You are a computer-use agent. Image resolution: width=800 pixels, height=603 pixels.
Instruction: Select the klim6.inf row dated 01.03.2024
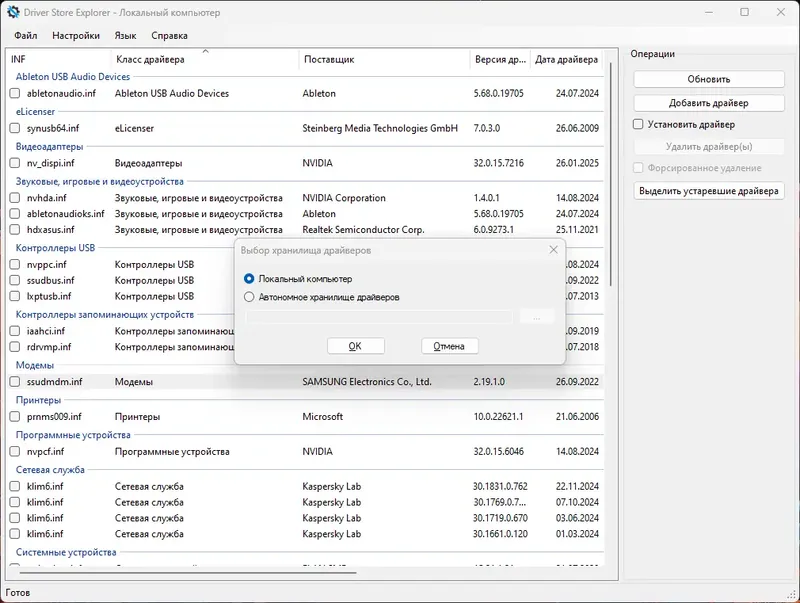306,534
